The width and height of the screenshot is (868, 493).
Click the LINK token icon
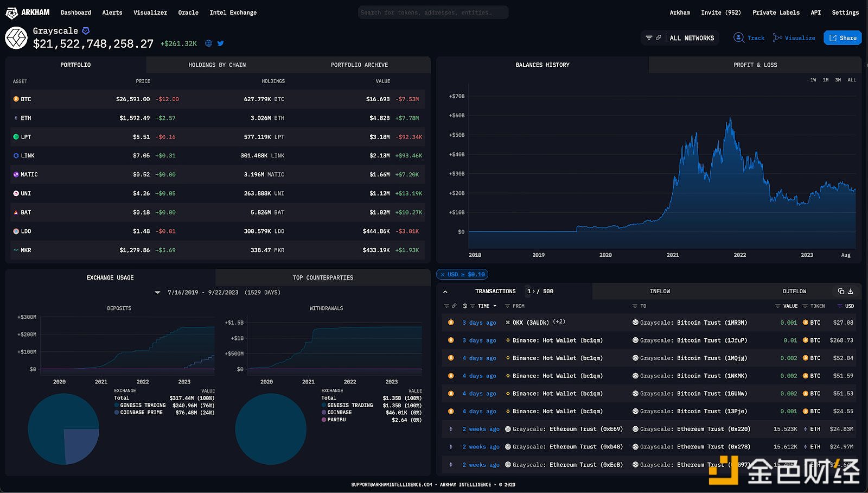pos(16,156)
